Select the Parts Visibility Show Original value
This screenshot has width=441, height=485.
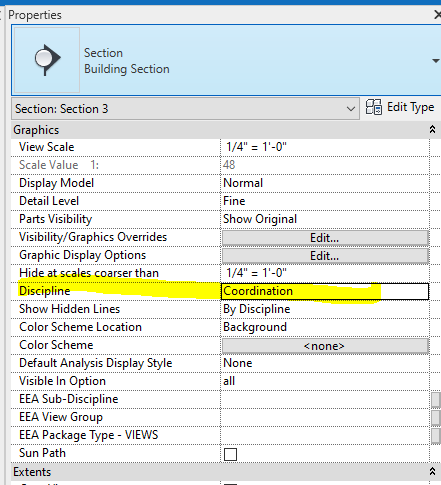pyautogui.click(x=325, y=219)
